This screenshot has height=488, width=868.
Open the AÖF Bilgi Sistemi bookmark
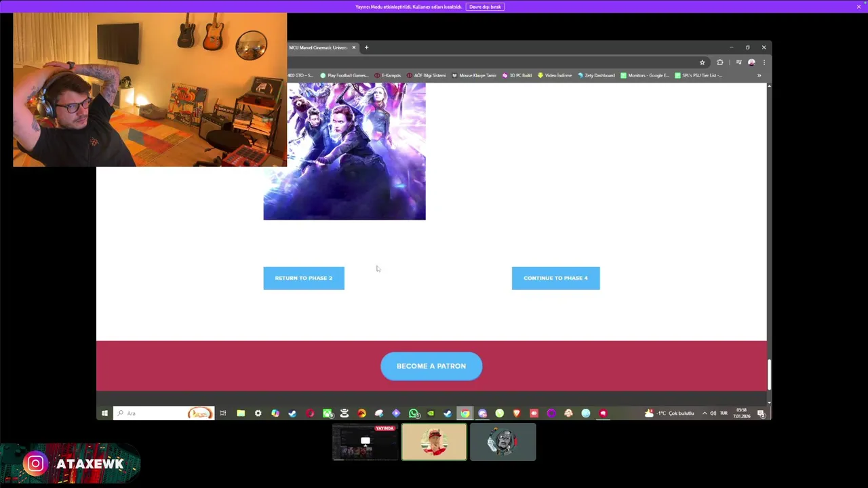[427, 75]
